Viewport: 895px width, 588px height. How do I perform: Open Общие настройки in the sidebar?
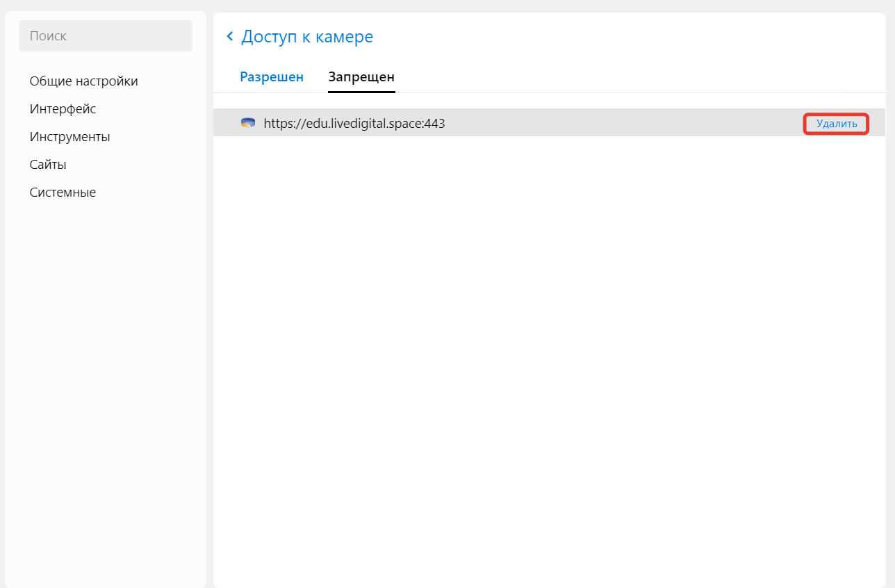pyautogui.click(x=83, y=81)
